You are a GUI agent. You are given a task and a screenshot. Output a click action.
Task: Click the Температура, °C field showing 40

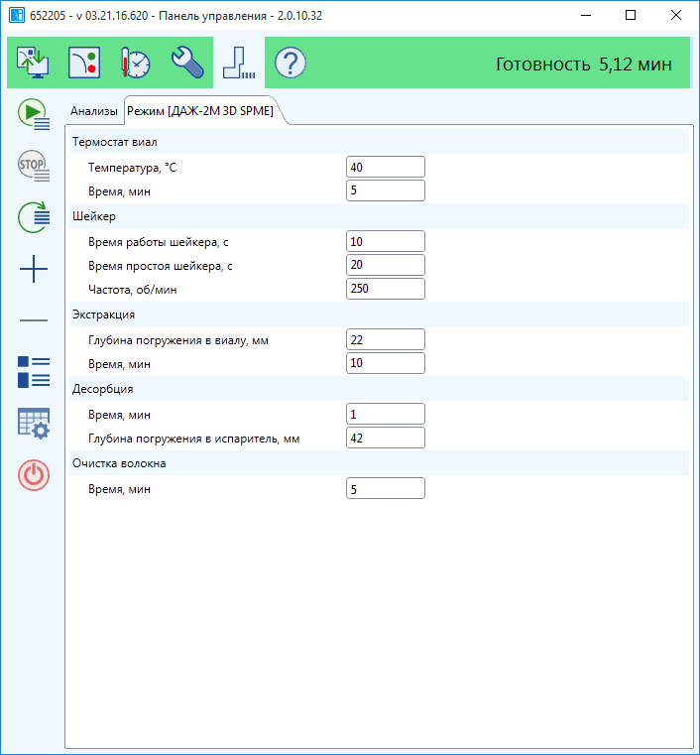386,167
